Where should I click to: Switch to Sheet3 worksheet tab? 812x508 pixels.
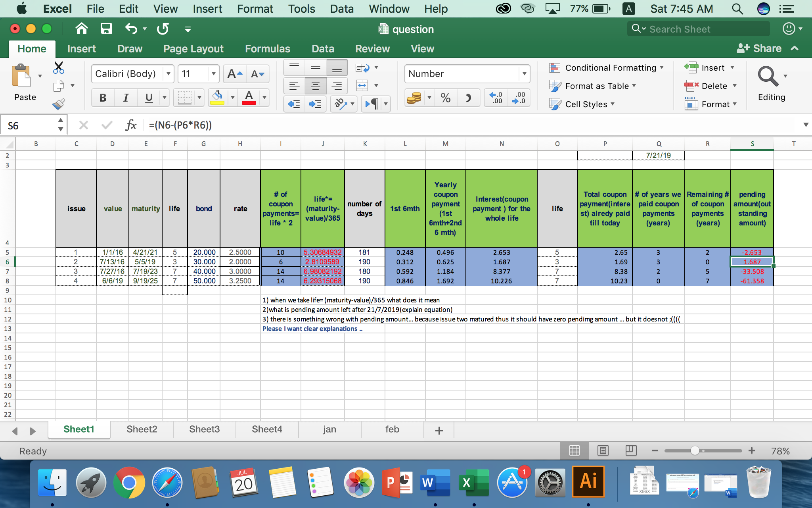click(204, 429)
